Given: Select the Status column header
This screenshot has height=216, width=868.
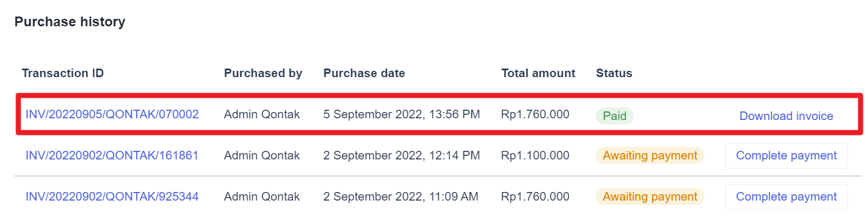Looking at the screenshot, I should pos(614,73).
